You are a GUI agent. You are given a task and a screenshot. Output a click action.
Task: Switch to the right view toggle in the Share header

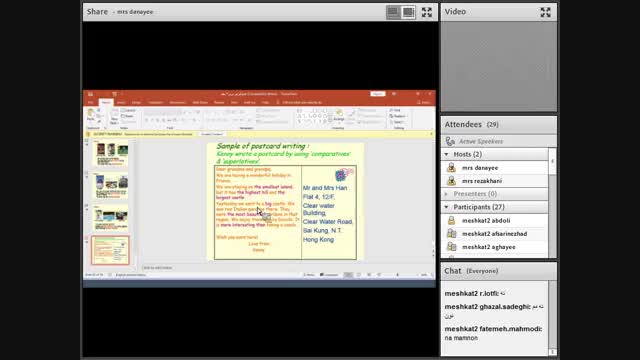tap(408, 12)
